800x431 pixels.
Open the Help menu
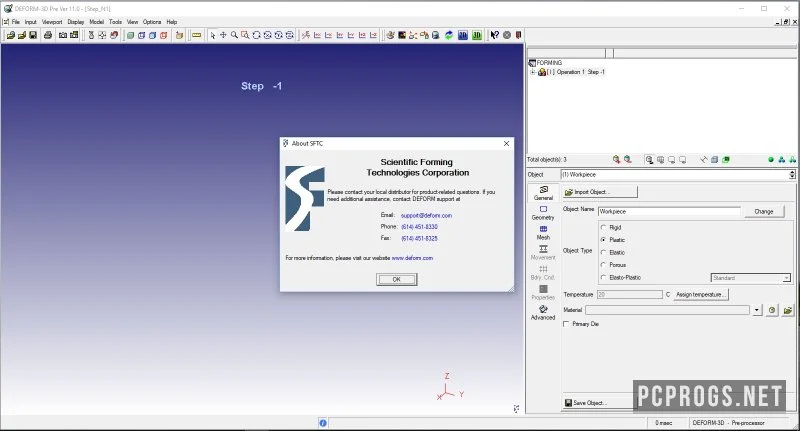(x=171, y=22)
